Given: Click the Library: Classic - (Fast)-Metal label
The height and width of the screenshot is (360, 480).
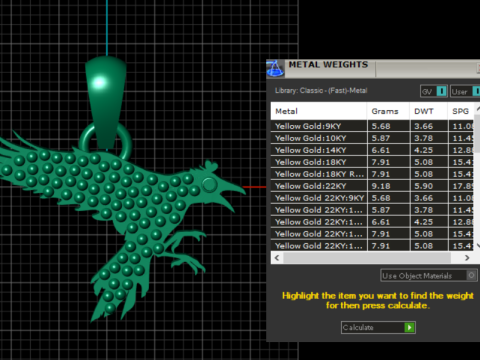Looking at the screenshot, I should point(321,91).
